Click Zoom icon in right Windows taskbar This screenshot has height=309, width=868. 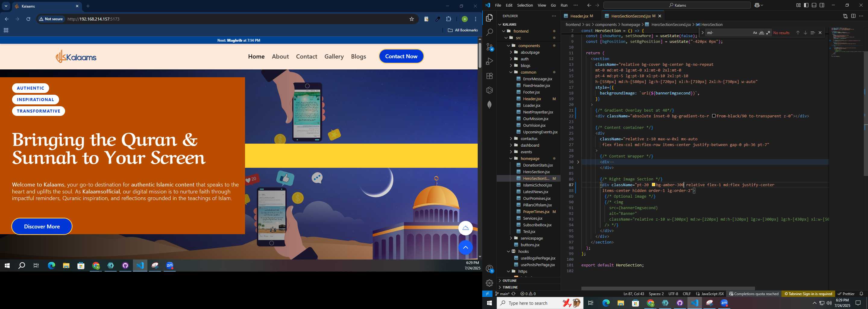[724, 303]
